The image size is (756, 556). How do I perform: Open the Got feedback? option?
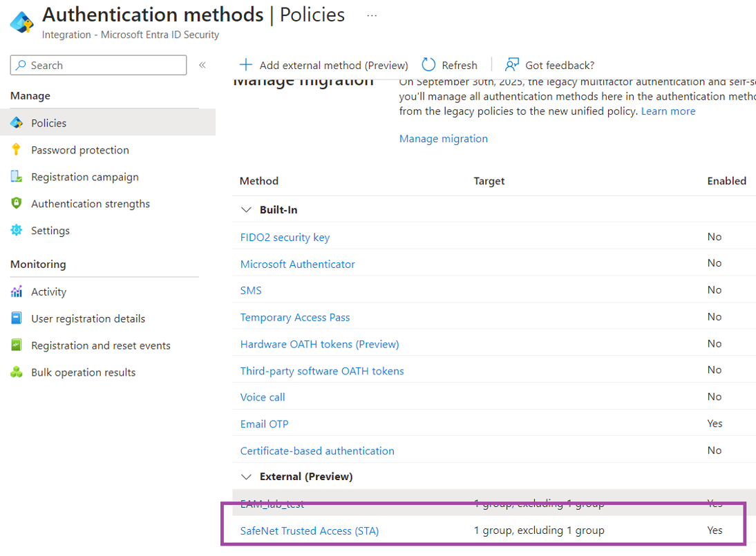(x=549, y=65)
